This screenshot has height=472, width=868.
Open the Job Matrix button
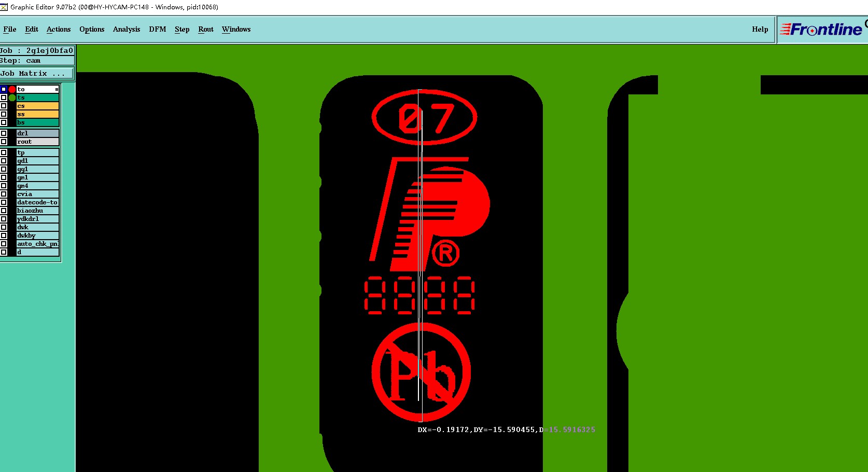[x=37, y=74]
